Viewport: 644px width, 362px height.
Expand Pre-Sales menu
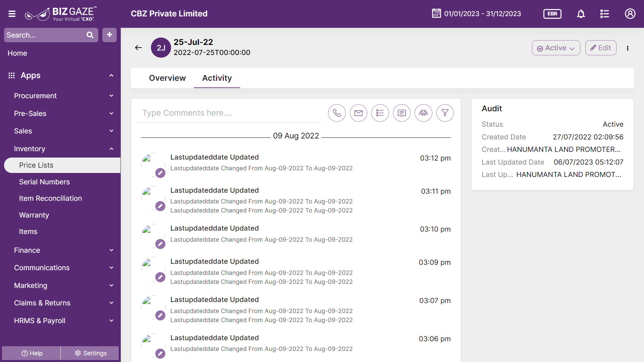[x=111, y=114]
